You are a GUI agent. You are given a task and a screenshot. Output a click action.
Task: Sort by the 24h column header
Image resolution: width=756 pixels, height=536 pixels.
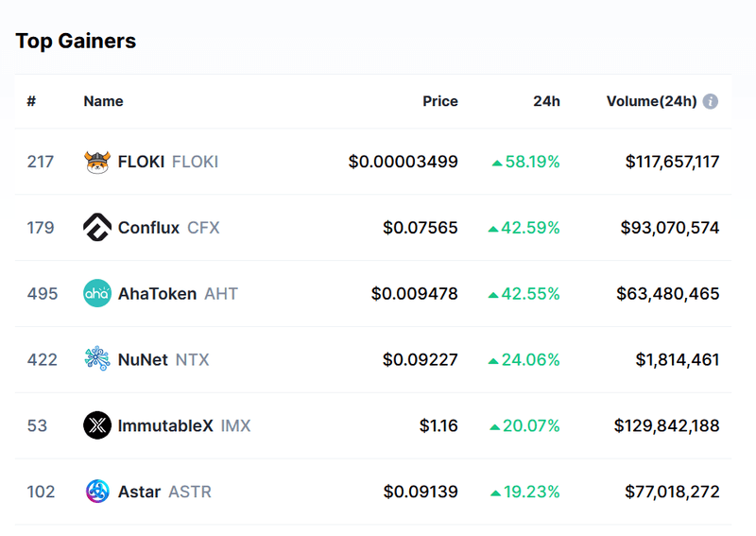click(x=546, y=101)
